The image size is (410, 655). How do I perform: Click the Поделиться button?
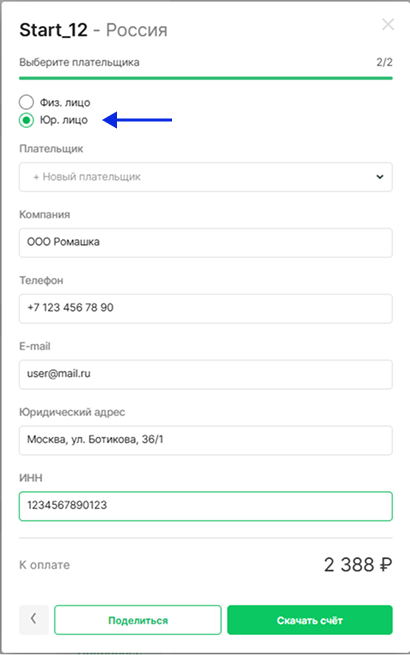click(x=138, y=620)
